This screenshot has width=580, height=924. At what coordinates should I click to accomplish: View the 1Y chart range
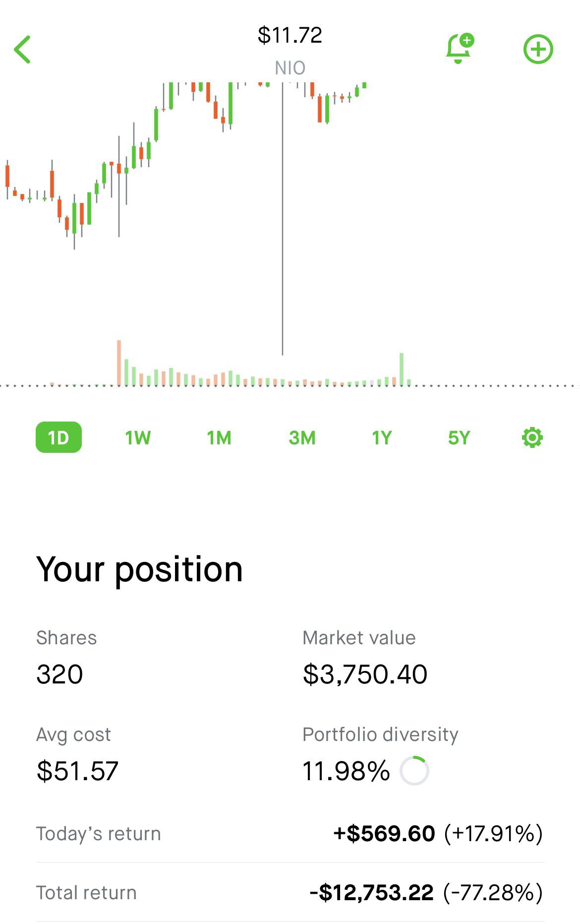382,437
